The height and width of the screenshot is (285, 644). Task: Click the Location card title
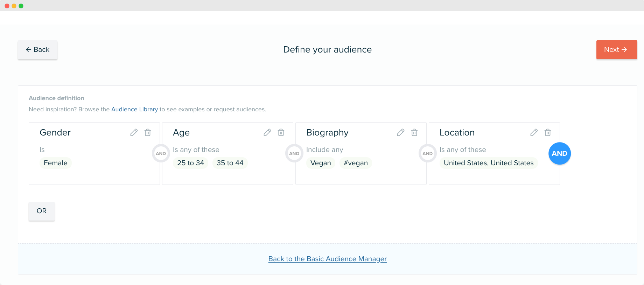click(457, 132)
